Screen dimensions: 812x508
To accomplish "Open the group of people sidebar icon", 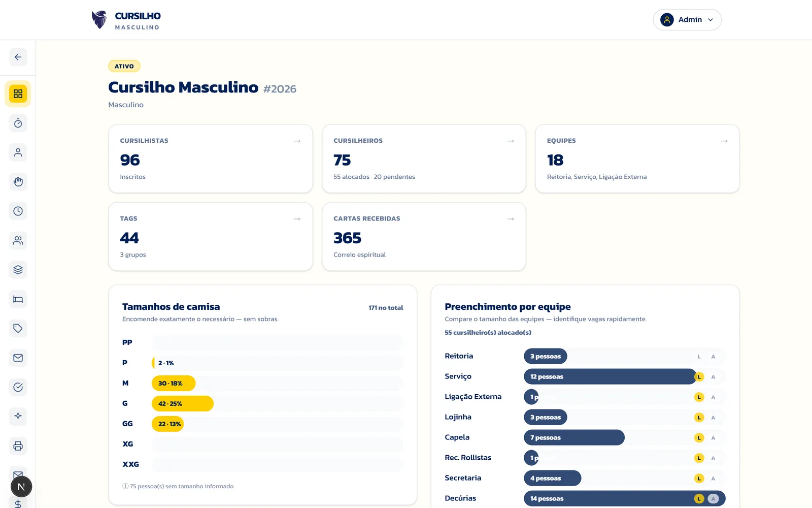I will click(x=18, y=240).
